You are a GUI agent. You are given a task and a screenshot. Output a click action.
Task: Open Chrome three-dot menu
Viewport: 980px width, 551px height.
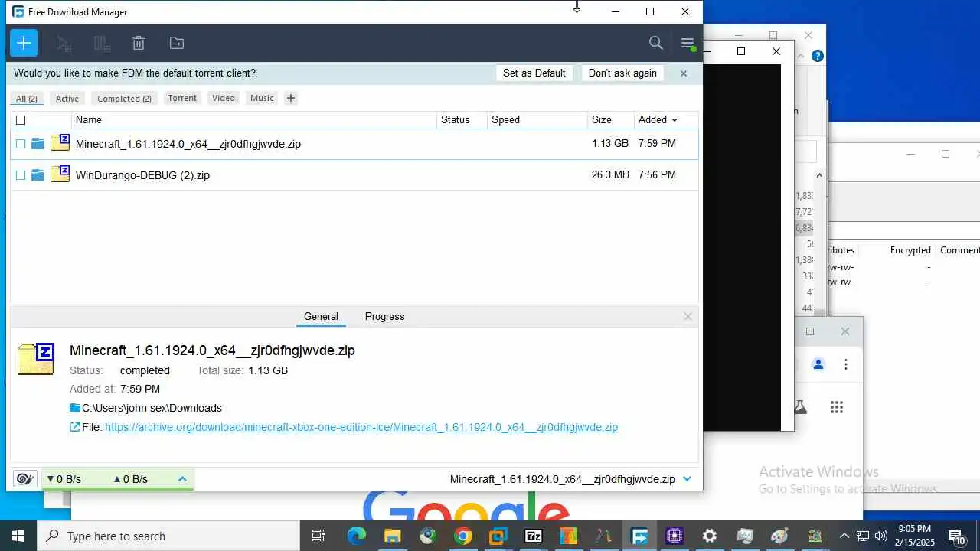[x=846, y=364]
